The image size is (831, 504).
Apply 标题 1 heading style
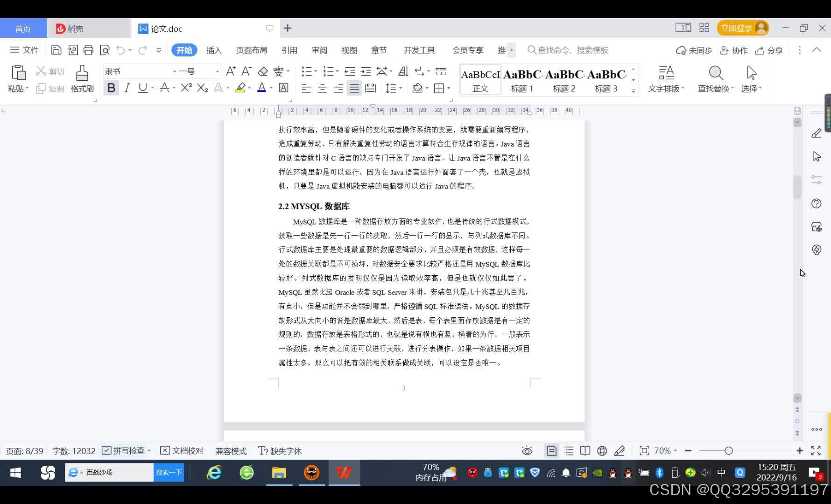pyautogui.click(x=522, y=80)
